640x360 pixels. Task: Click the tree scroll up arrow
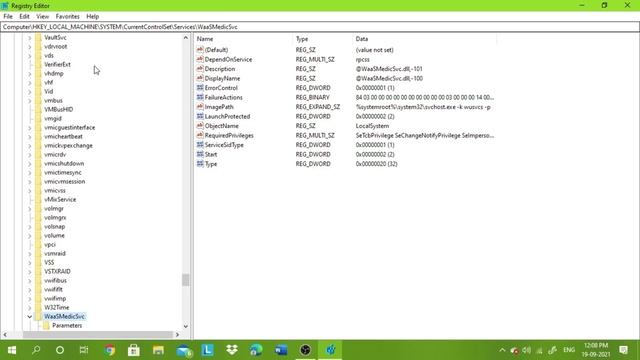pos(186,38)
